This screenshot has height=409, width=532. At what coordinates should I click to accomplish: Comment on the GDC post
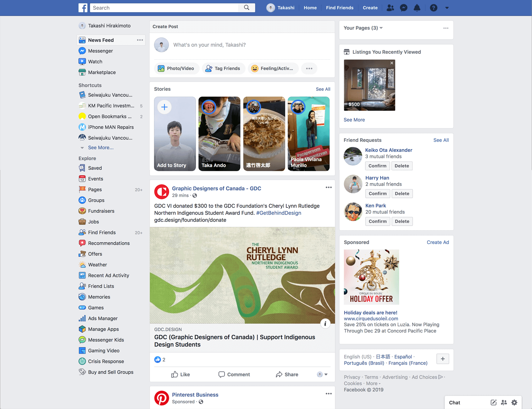(x=234, y=374)
